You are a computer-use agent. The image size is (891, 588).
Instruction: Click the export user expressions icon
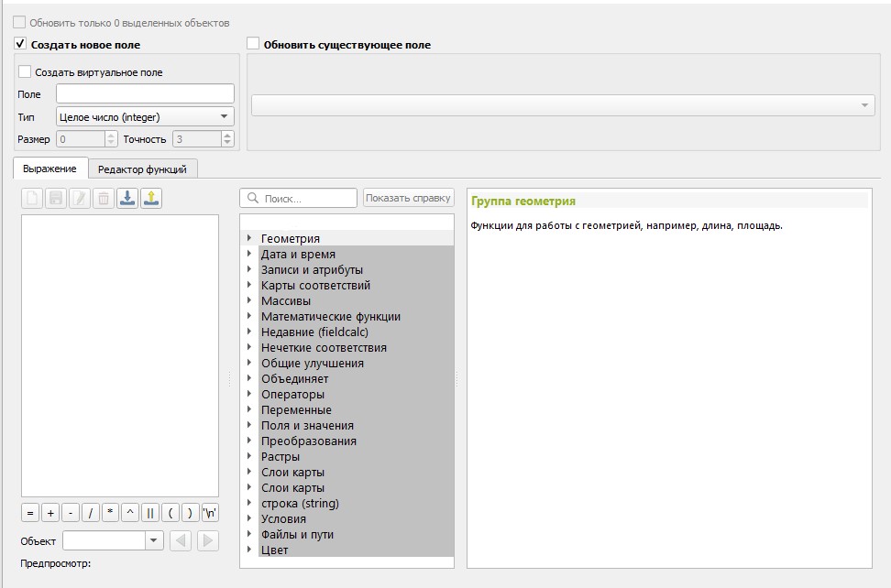pyautogui.click(x=151, y=198)
